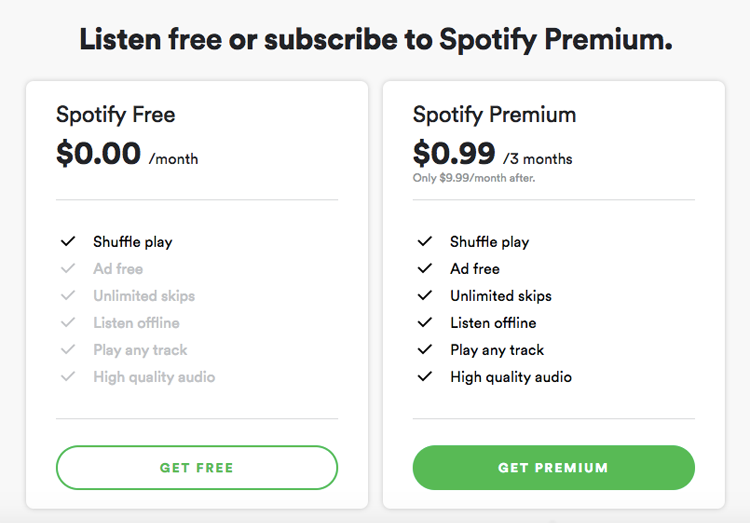Click the $0.99 price in Premium card
This screenshot has height=523, width=750.
(x=454, y=153)
